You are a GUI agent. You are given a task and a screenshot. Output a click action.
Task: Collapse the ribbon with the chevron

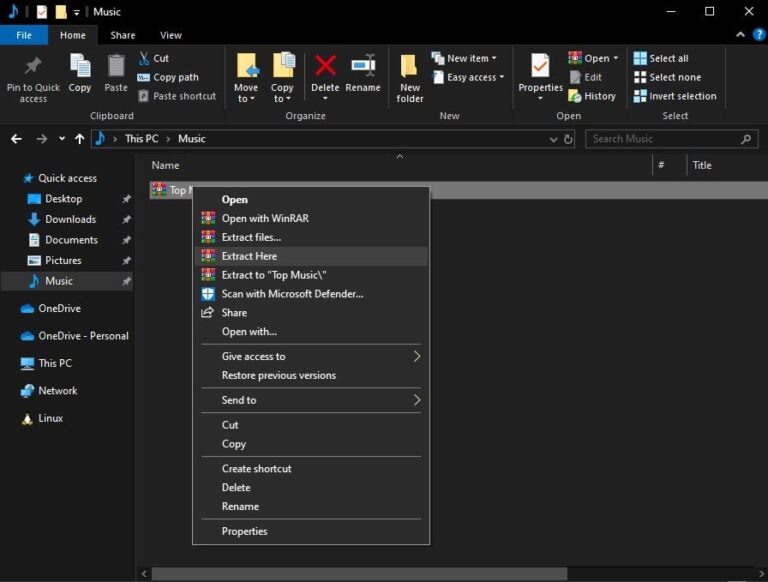click(741, 34)
